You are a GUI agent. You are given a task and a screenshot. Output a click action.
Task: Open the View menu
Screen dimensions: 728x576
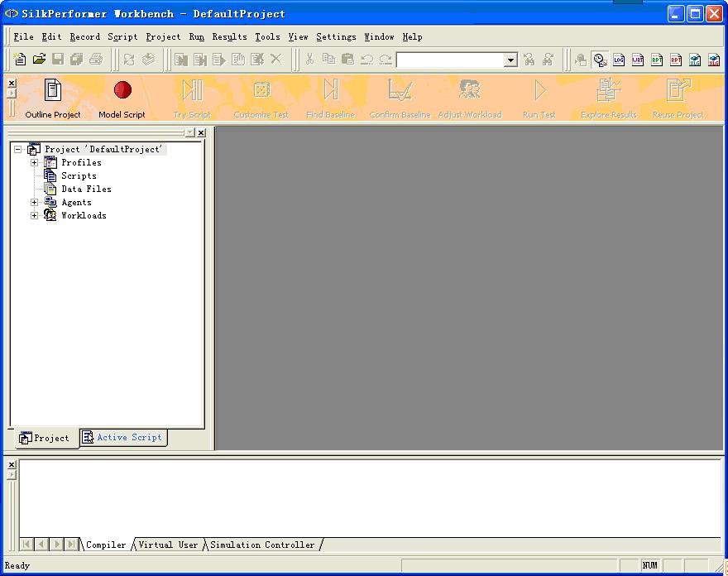[x=298, y=36]
